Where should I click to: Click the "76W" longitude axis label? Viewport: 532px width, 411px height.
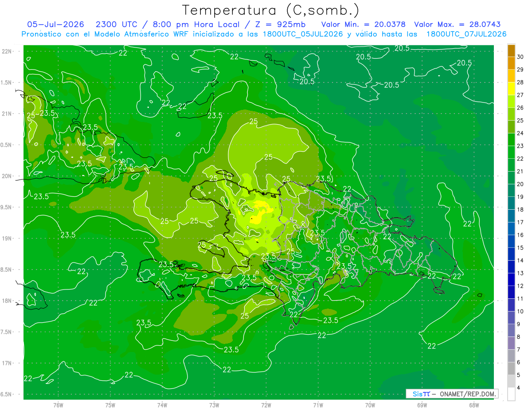click(58, 405)
